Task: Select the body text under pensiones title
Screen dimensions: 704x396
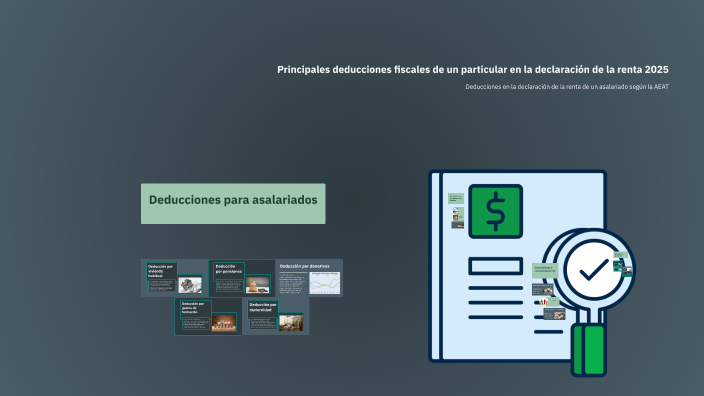Action: click(229, 286)
